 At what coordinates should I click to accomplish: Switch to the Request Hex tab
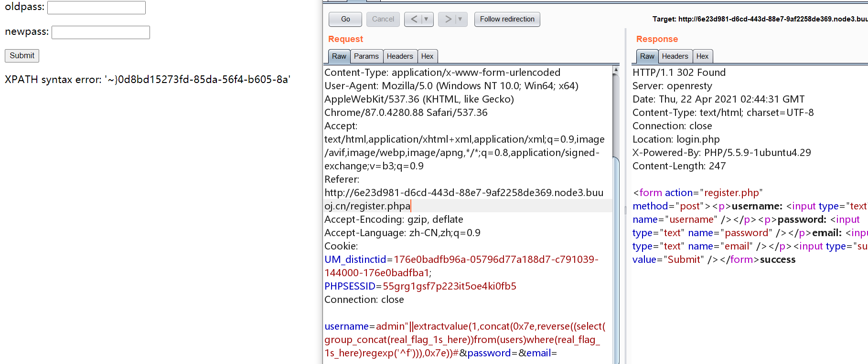pos(427,56)
